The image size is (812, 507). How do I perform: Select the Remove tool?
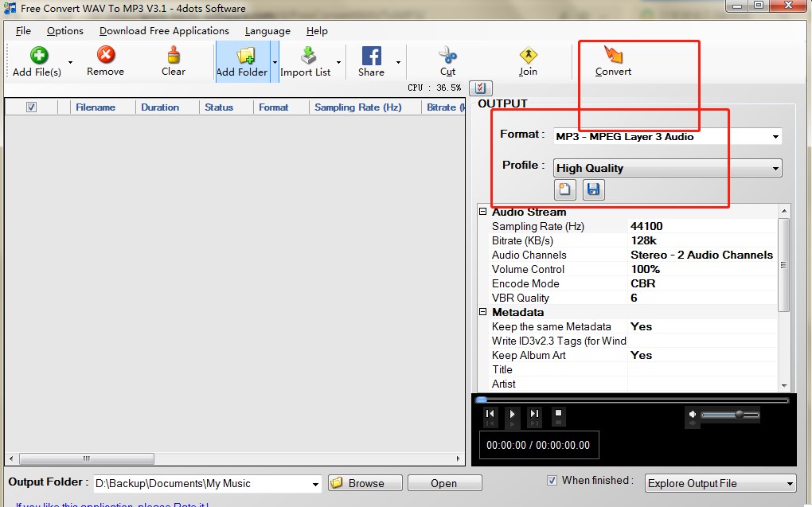pyautogui.click(x=104, y=61)
